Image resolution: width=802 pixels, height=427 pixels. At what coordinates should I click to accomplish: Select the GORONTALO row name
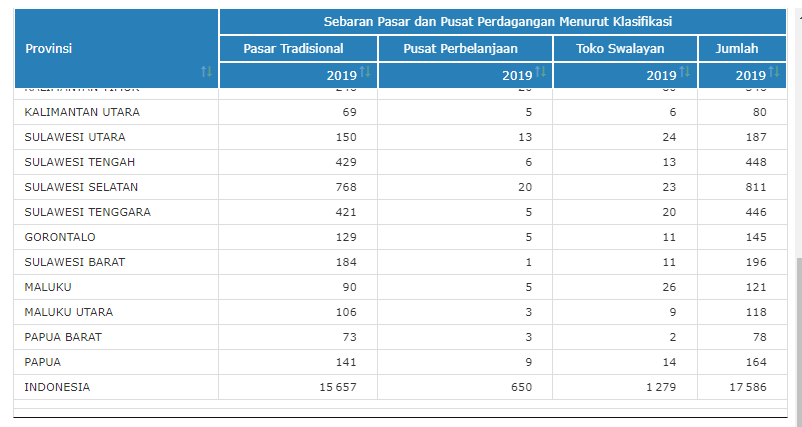[x=60, y=237]
